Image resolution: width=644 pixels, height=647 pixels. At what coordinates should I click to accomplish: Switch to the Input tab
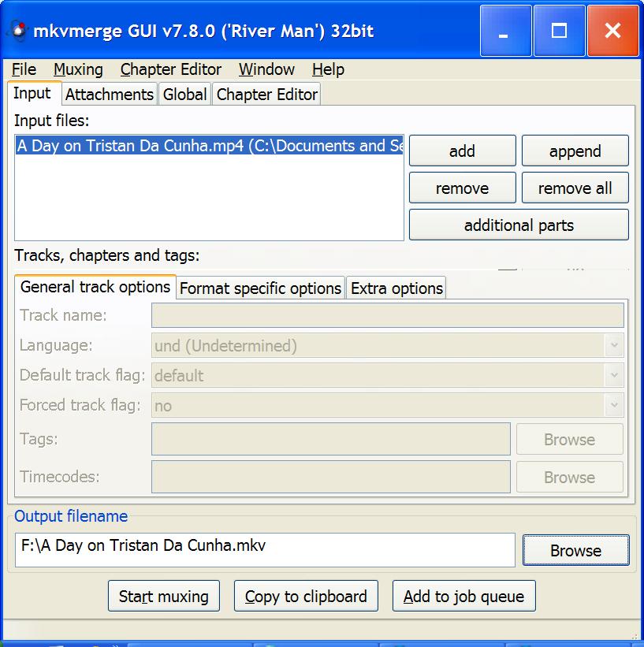[x=34, y=93]
